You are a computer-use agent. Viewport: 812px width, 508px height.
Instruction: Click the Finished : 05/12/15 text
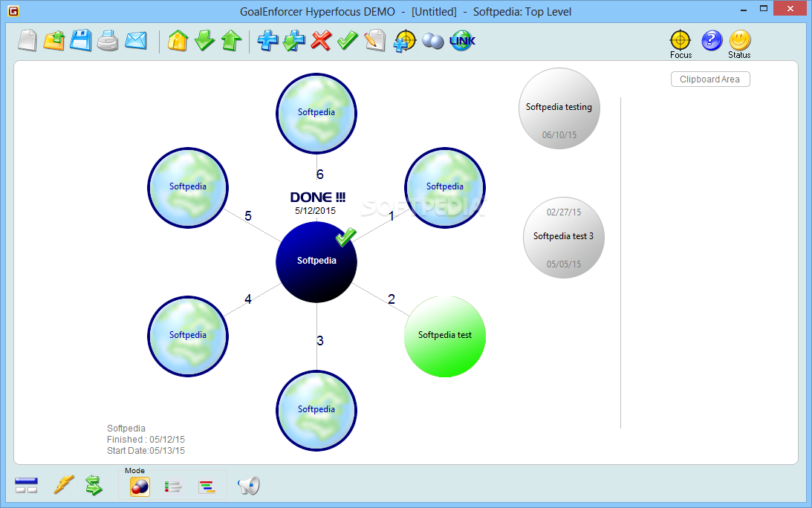[x=146, y=439]
